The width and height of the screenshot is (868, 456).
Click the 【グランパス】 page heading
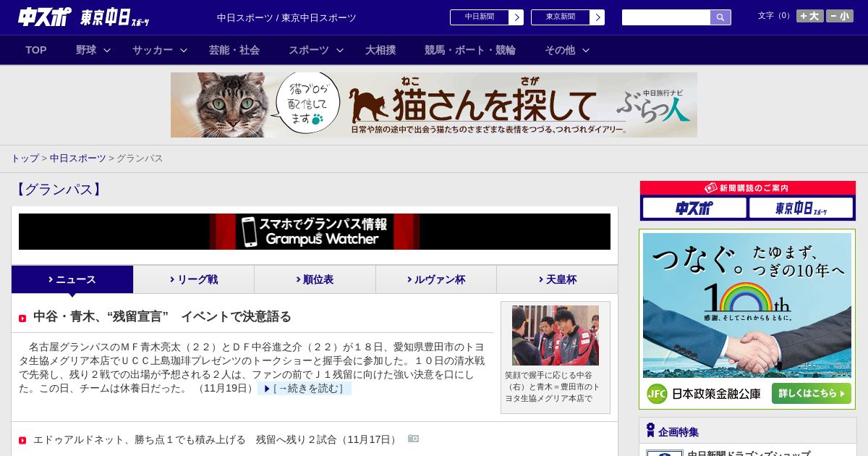[x=58, y=190]
